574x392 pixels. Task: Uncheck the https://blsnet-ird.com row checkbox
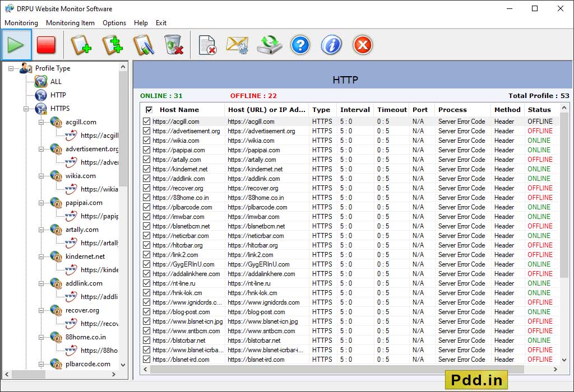(x=147, y=360)
